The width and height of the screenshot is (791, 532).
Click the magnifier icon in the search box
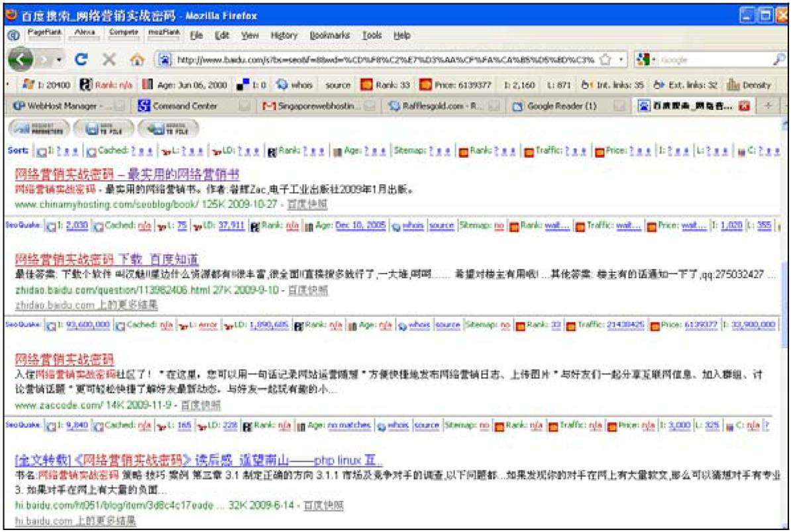click(779, 60)
